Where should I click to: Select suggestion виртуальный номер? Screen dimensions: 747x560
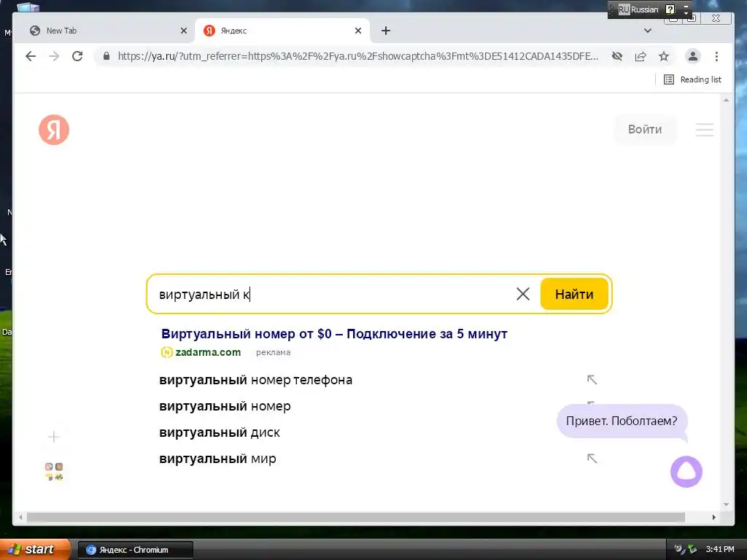[225, 406]
